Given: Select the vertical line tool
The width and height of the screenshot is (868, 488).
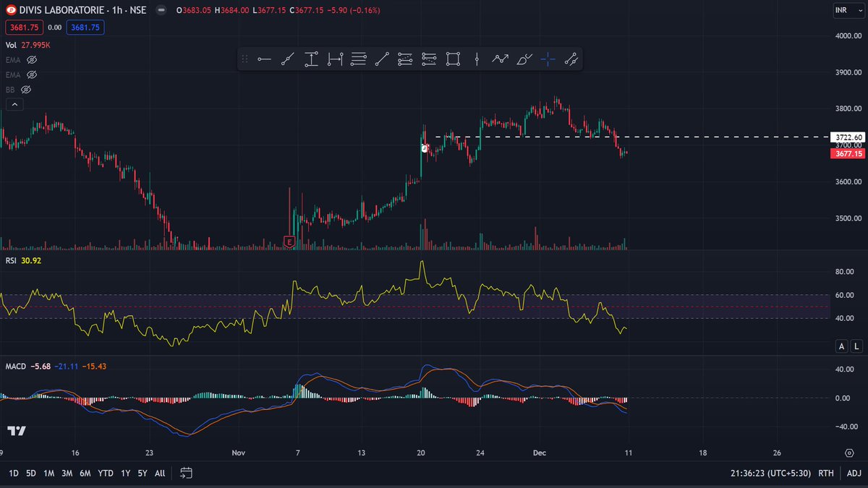Looking at the screenshot, I should pos(477,59).
